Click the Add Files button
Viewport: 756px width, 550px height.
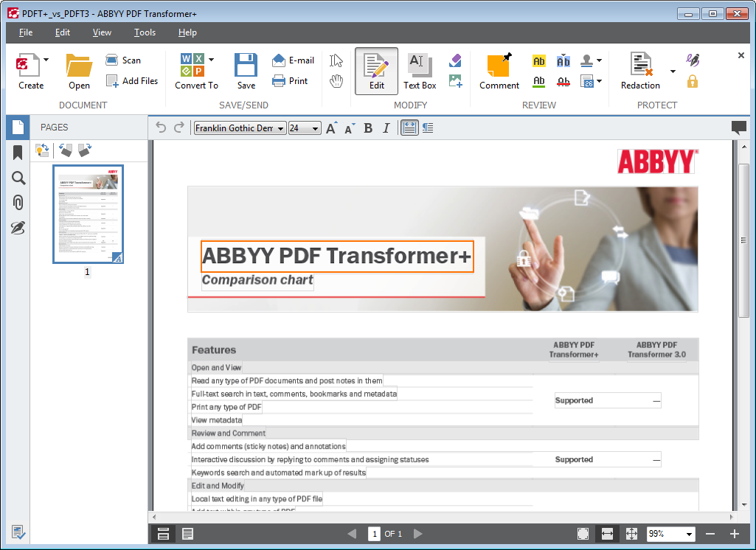click(132, 81)
